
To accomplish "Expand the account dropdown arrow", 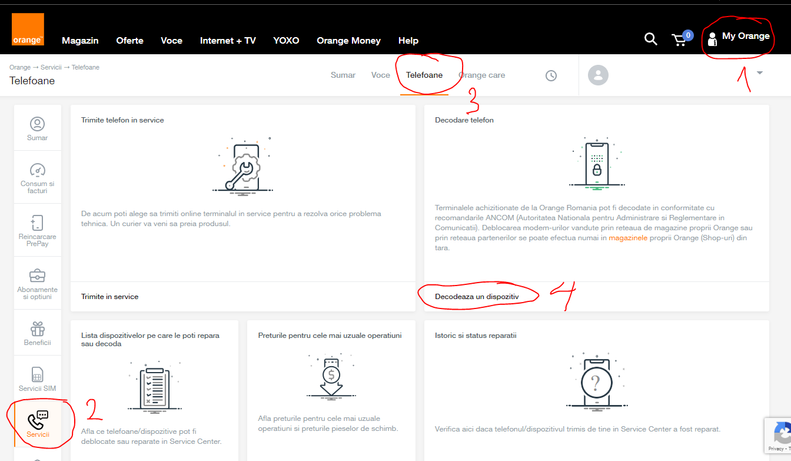I will (759, 74).
